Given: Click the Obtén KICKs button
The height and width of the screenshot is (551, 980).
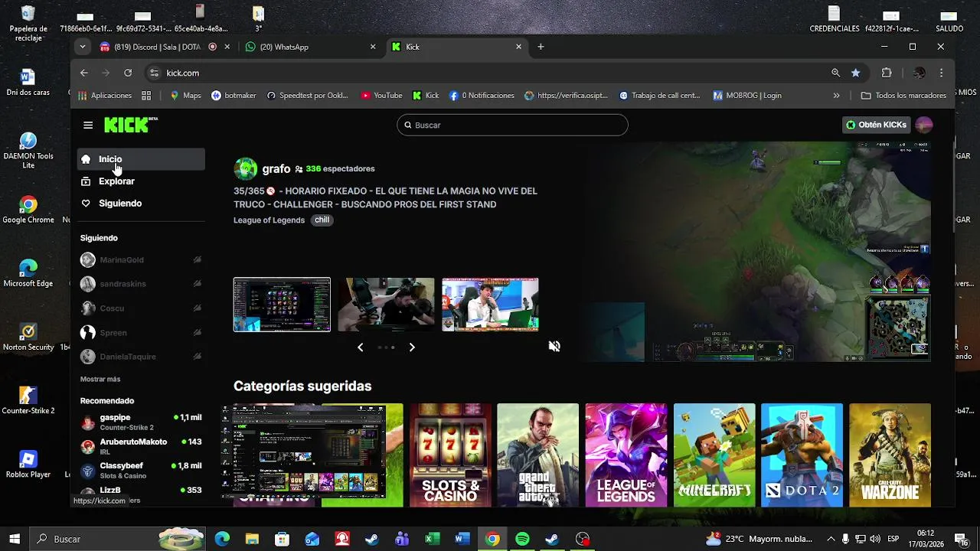Looking at the screenshot, I should coord(876,125).
